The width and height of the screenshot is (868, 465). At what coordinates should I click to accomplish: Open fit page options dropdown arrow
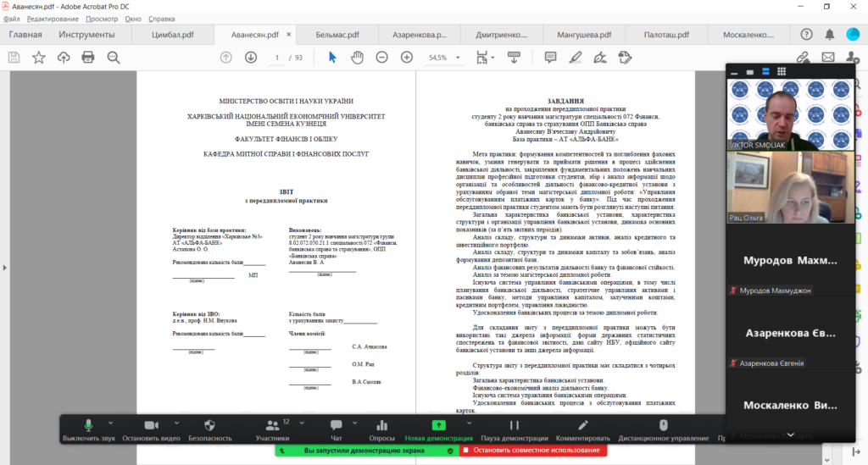point(492,58)
